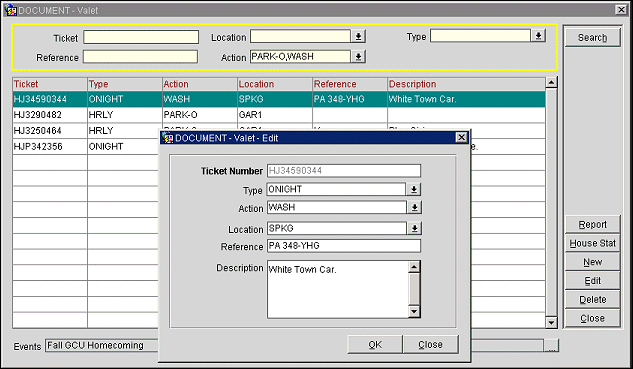Click the Action column header in the table
This screenshot has width=633, height=369.
[200, 84]
